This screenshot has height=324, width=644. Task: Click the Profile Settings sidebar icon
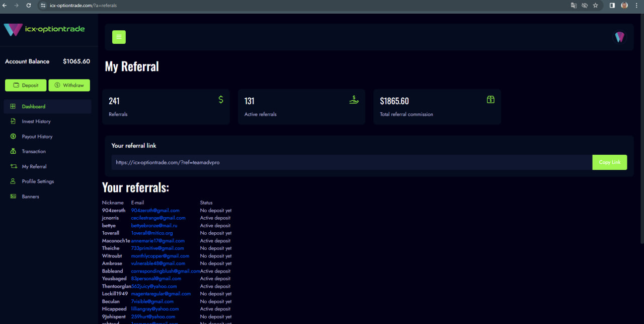click(x=13, y=181)
